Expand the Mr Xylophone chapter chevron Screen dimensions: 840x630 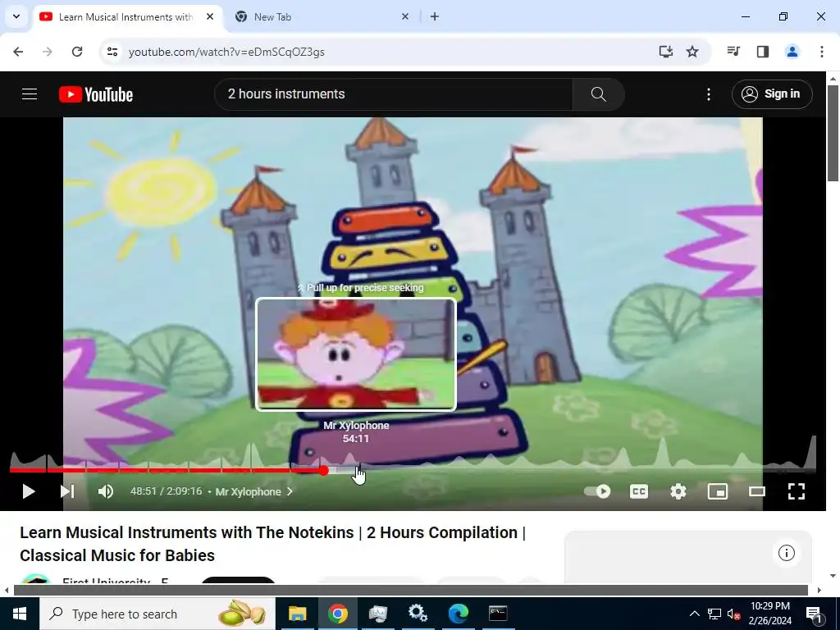290,491
